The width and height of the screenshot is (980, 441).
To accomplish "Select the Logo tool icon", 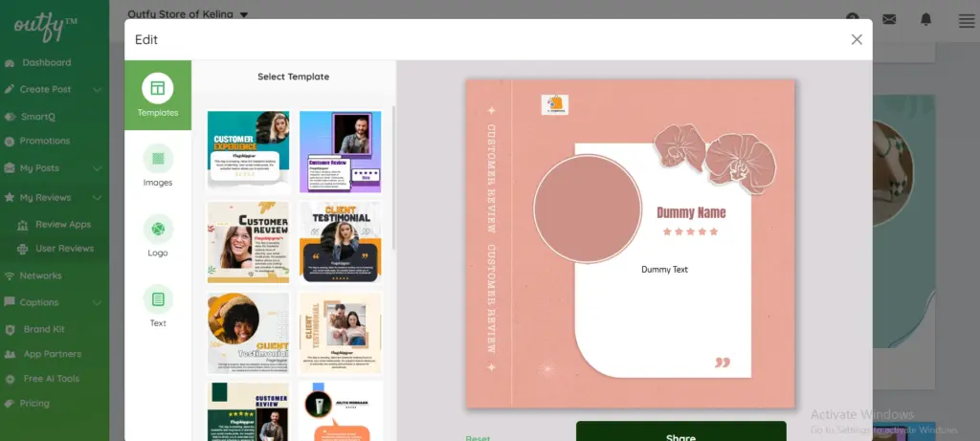I will click(x=157, y=230).
